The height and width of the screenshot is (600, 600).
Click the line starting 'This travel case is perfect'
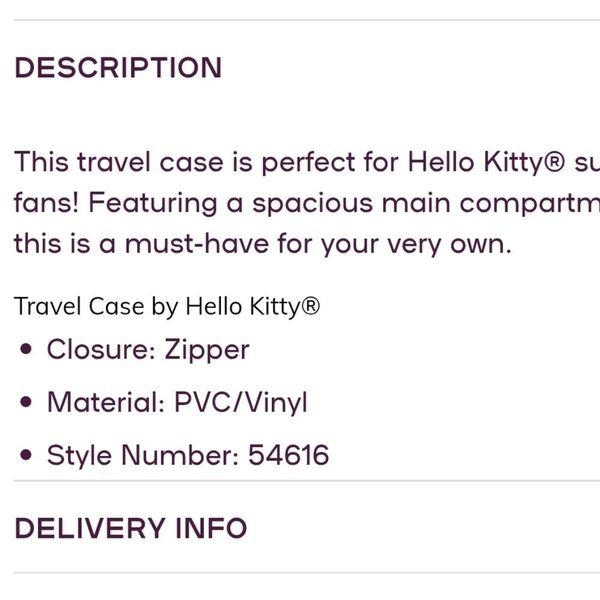(x=307, y=163)
